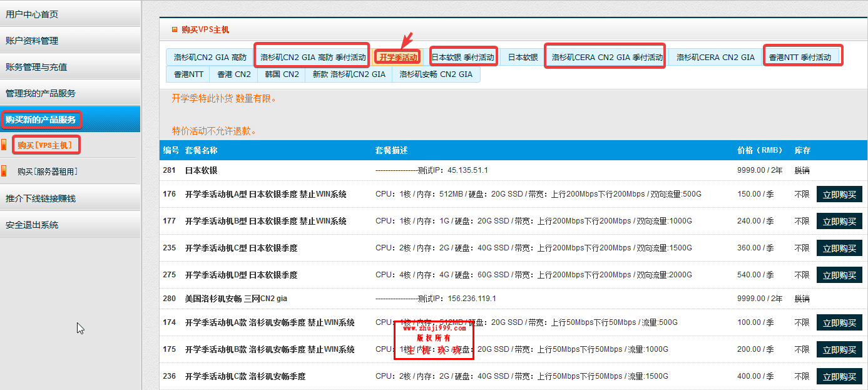868x390 pixels.
Task: Click the orange icon beside 购买[服务器租用]
Action: click(x=4, y=171)
